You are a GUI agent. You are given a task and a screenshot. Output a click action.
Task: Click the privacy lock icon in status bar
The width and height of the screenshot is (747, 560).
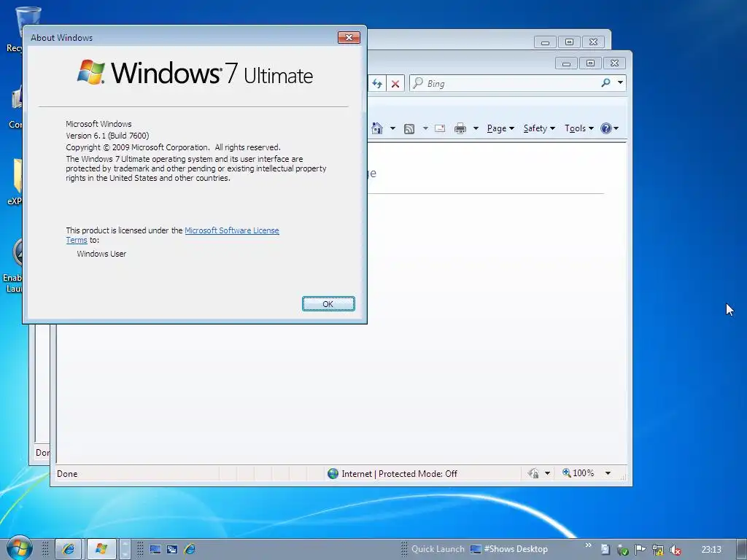pyautogui.click(x=533, y=473)
